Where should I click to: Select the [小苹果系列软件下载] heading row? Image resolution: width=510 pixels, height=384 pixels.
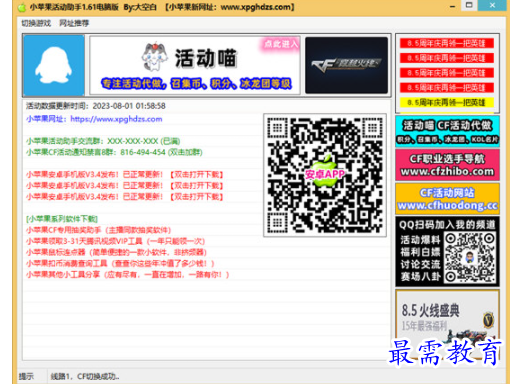[x=62, y=219]
